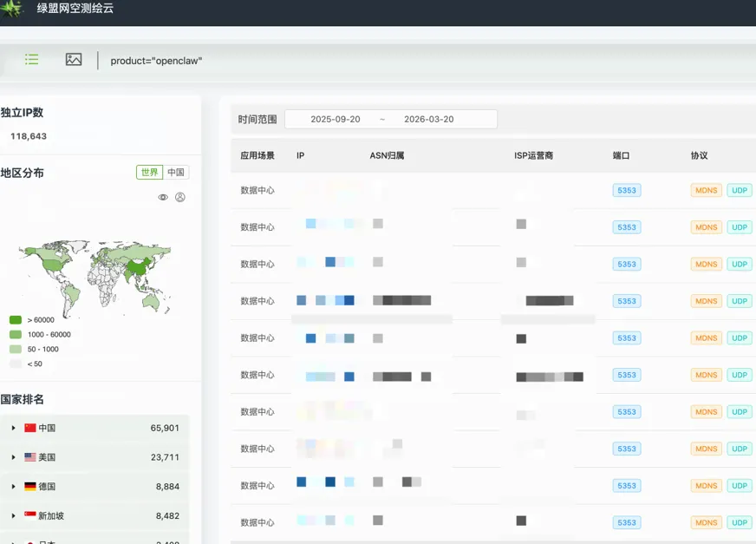Click the ASN归属 column header
Screen dimensions: 756x544
387,155
